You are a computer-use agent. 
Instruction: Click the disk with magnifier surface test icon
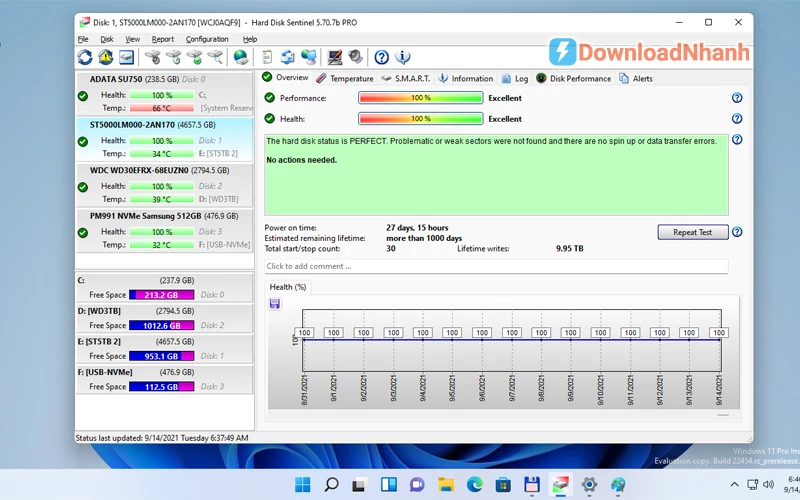(x=215, y=57)
